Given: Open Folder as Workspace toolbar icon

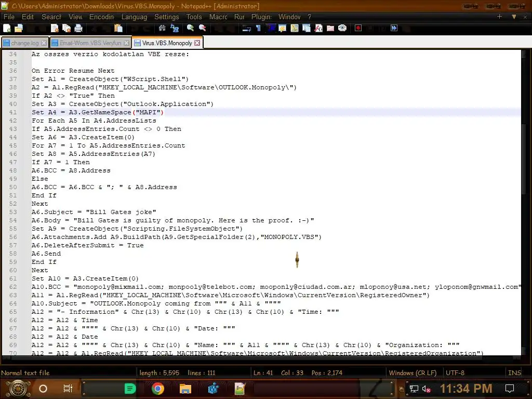Looking at the screenshot, I should (x=330, y=28).
